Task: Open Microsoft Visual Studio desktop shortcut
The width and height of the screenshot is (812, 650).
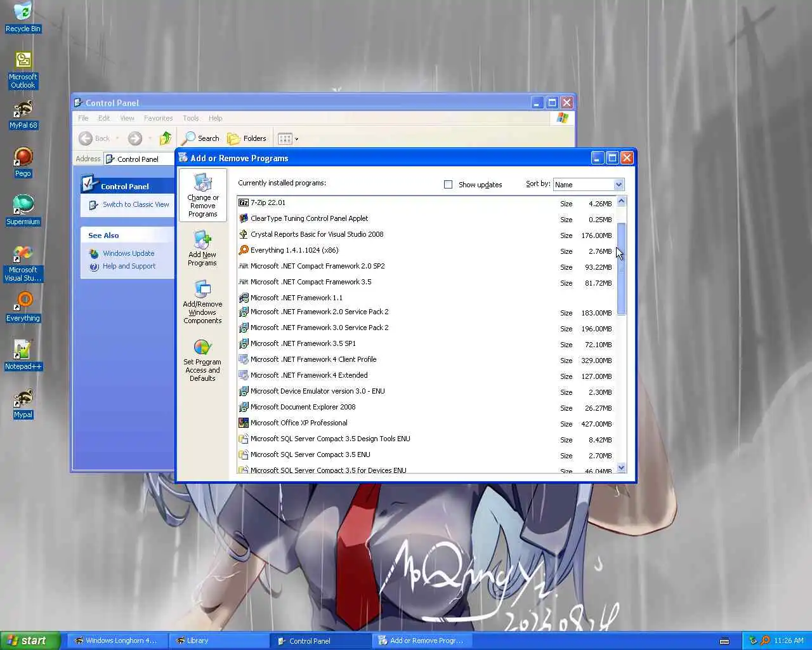Action: [23, 263]
